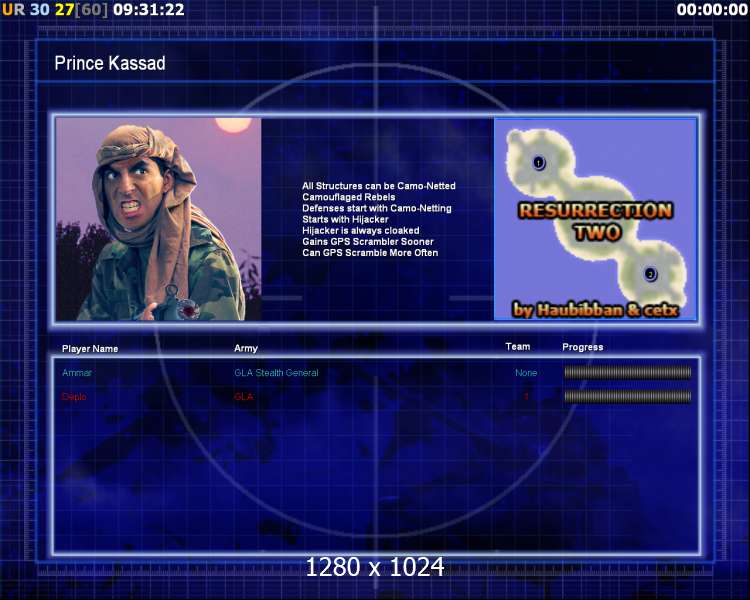Screen dimensions: 750x600
Task: Click the 09:31:22 clock overlay
Action: click(149, 10)
